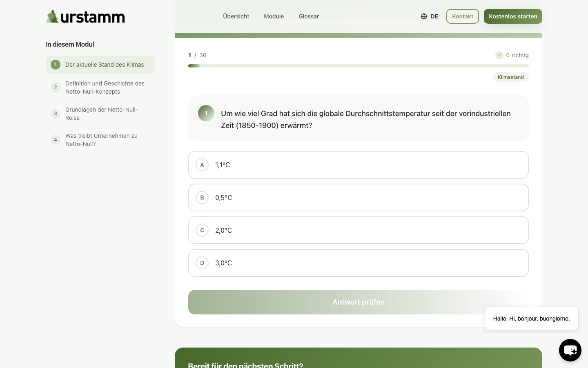
Task: Click the 0 richtig score text
Action: 517,55
